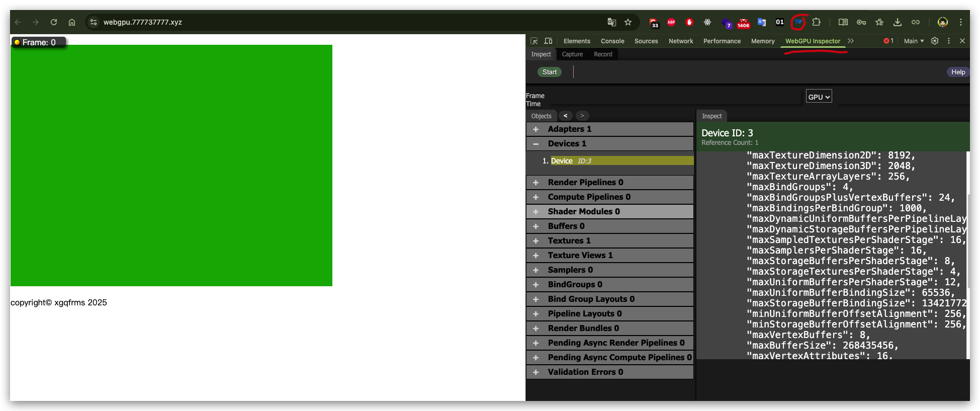Switch to the Memory tab
The height and width of the screenshot is (411, 980).
pyautogui.click(x=763, y=41)
